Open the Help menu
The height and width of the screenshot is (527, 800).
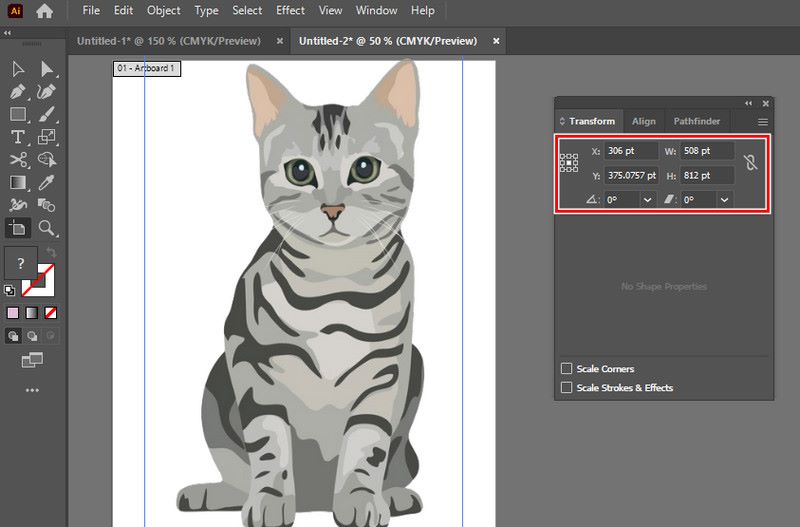[x=423, y=10]
